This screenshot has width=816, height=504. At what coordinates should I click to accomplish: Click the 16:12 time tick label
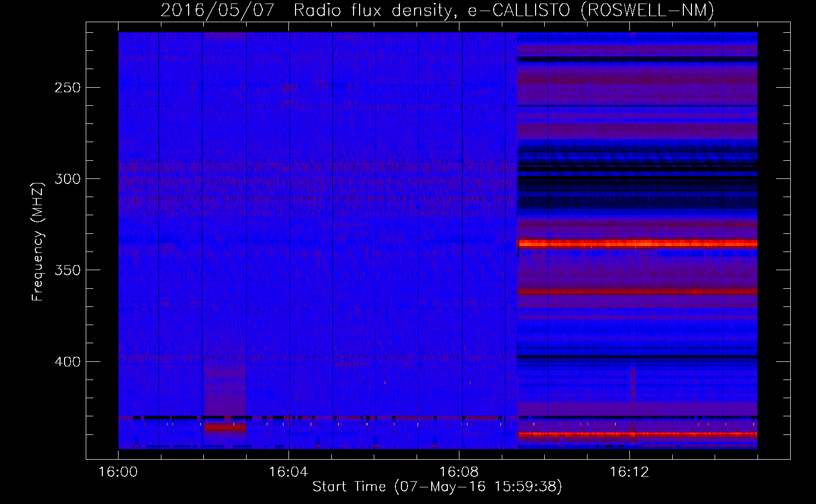[x=629, y=472]
